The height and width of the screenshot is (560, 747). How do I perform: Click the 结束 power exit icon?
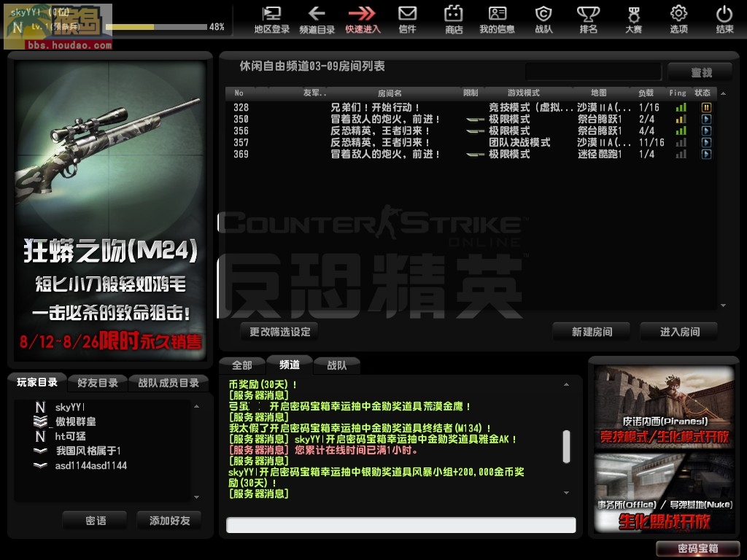(724, 20)
